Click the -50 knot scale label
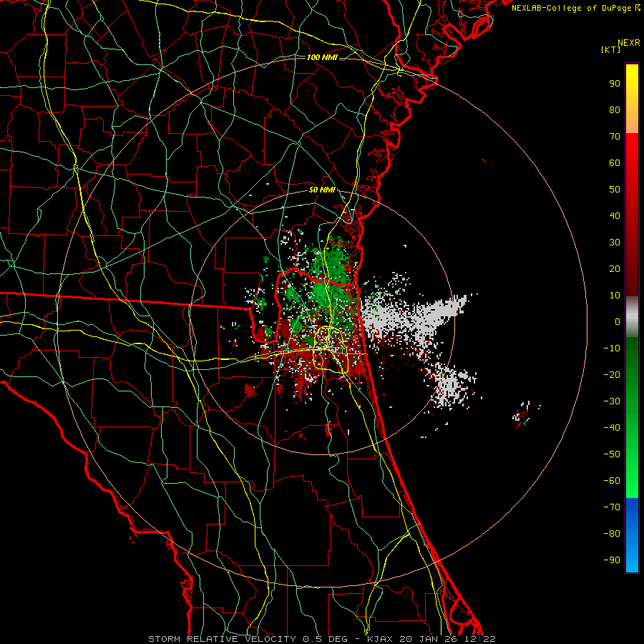The image size is (644, 644). (612, 454)
